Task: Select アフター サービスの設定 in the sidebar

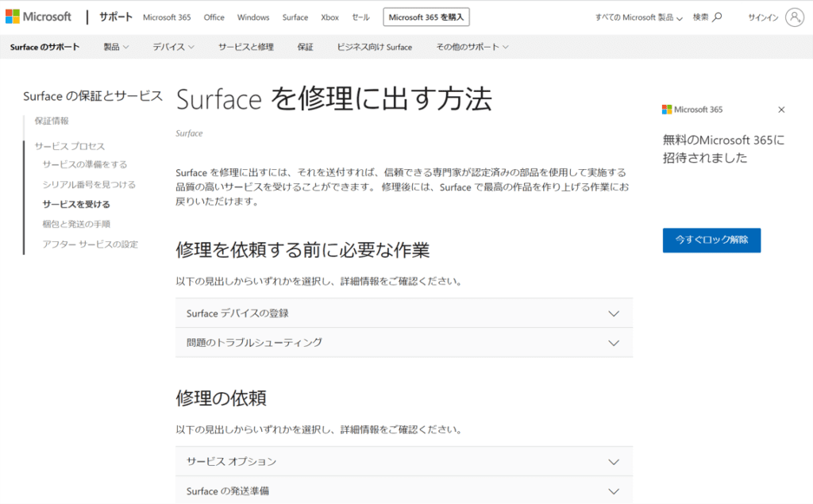Action: [91, 244]
